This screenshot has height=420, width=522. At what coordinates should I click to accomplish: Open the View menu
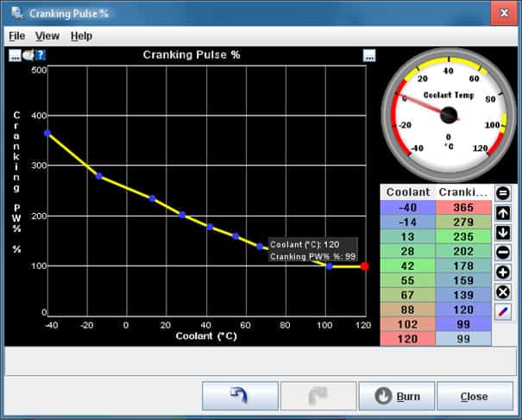pyautogui.click(x=47, y=36)
